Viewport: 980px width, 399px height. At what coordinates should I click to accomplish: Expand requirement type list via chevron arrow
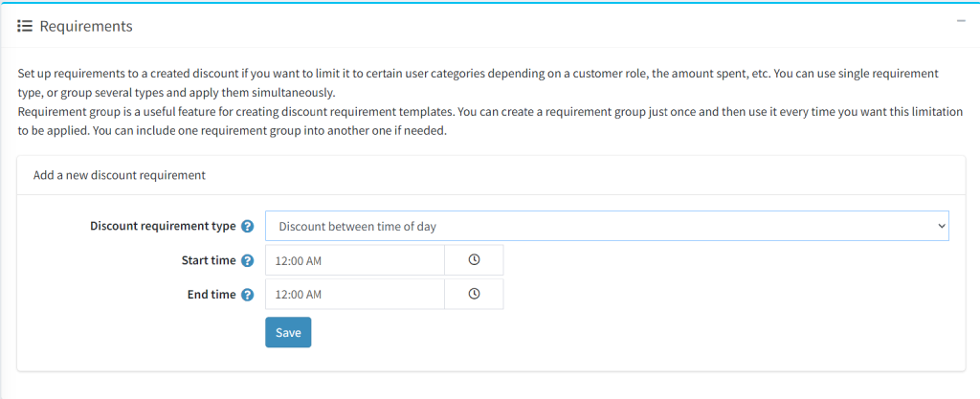942,226
